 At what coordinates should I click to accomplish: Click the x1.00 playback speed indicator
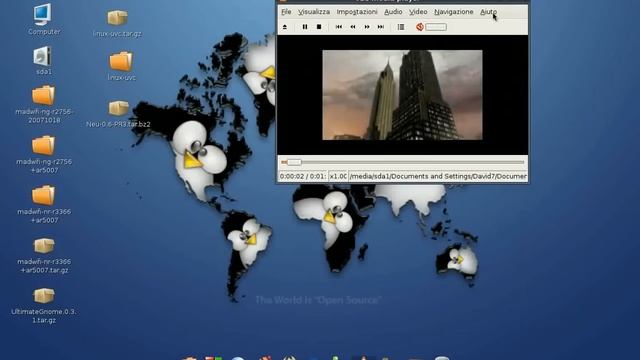(x=338, y=176)
